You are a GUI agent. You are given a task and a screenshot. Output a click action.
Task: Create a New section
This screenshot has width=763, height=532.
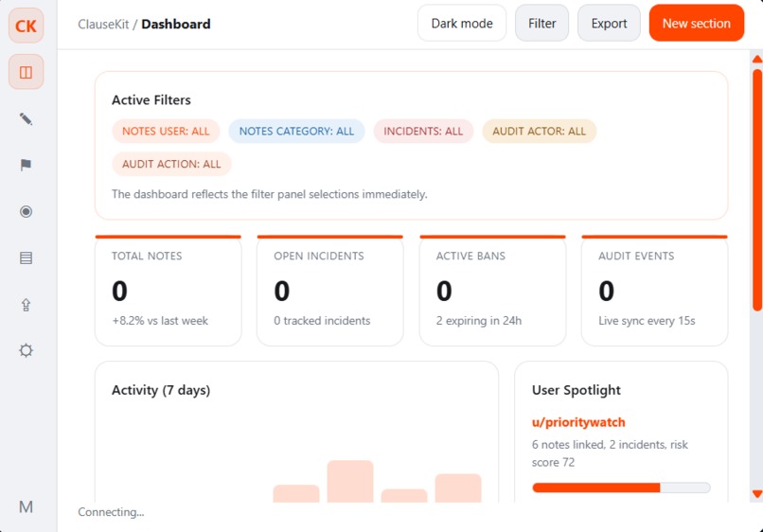[x=697, y=24]
